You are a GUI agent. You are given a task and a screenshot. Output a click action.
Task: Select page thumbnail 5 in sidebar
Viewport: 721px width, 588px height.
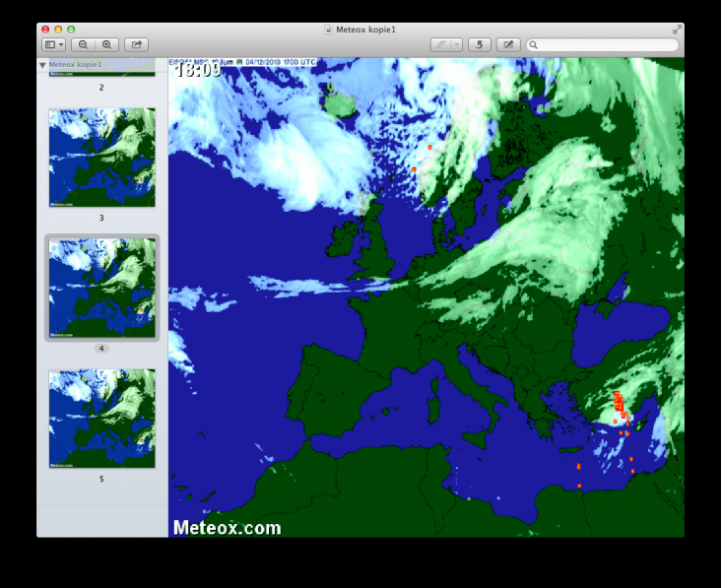tap(102, 419)
